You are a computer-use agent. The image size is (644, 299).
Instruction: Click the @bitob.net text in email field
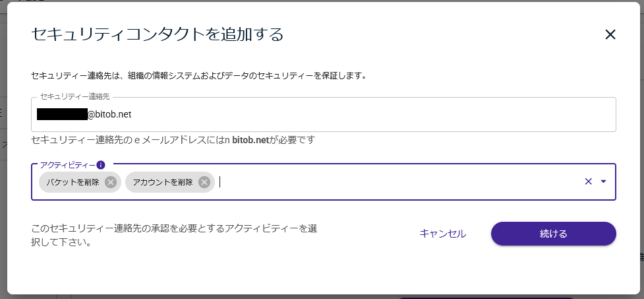(109, 114)
